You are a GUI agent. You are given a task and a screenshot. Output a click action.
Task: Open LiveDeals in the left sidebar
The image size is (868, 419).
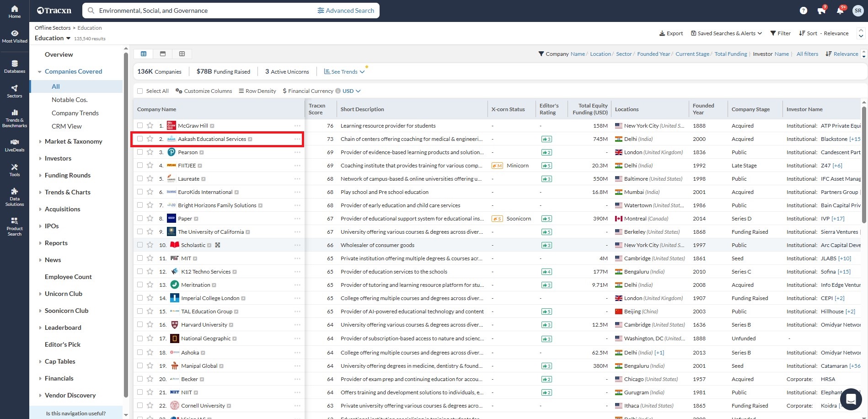[15, 145]
